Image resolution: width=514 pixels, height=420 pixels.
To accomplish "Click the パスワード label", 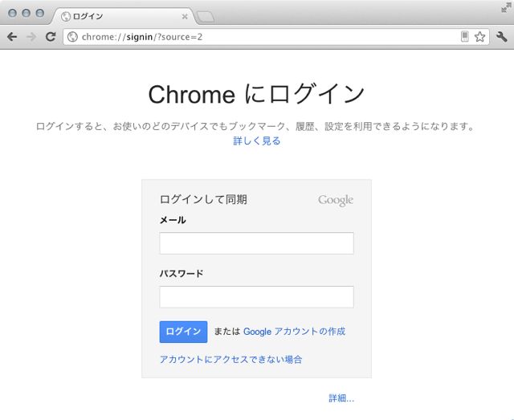I will point(182,274).
